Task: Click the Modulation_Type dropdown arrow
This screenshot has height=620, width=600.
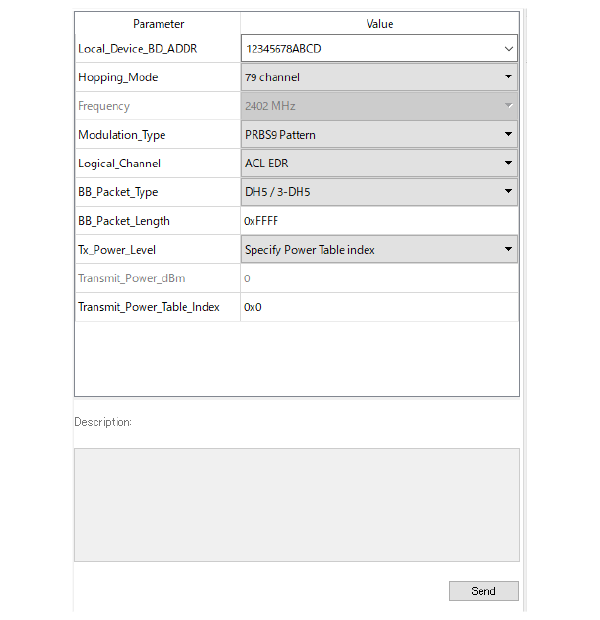Action: [x=509, y=134]
